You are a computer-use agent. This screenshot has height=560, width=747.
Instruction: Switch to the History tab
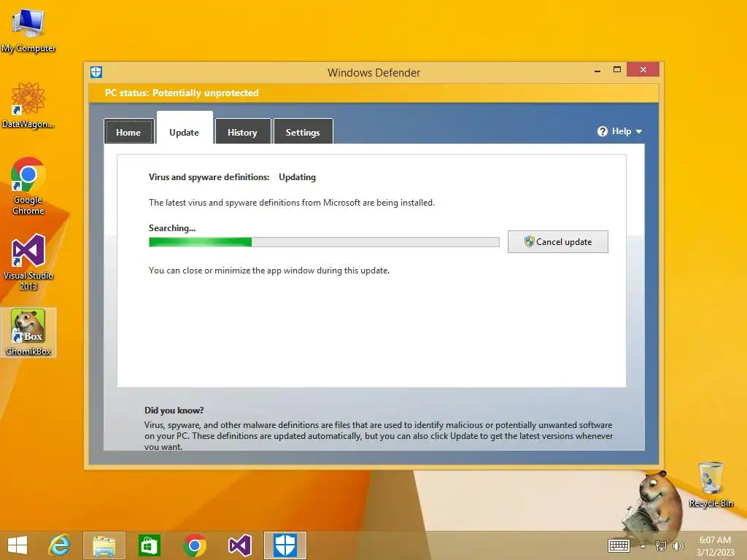[x=243, y=131]
